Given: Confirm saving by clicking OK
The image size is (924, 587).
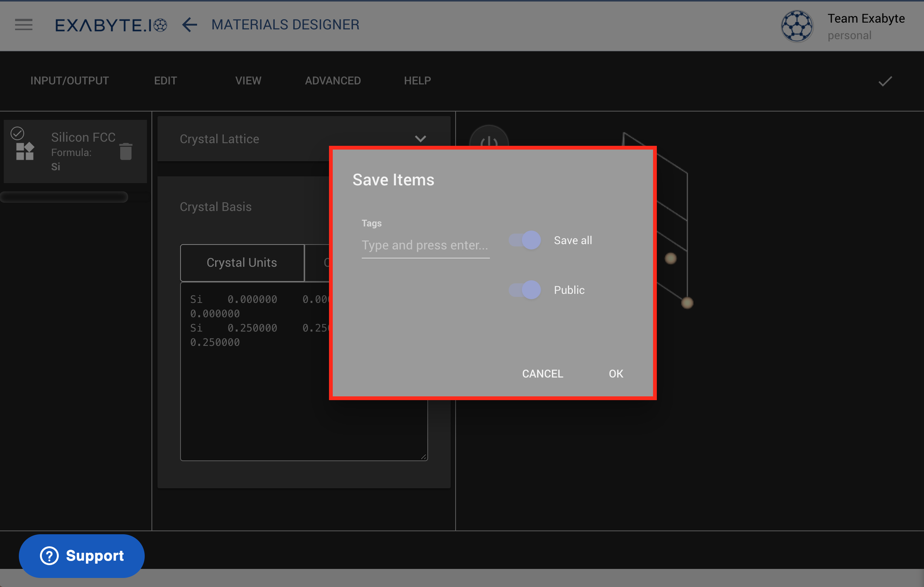Looking at the screenshot, I should (615, 373).
